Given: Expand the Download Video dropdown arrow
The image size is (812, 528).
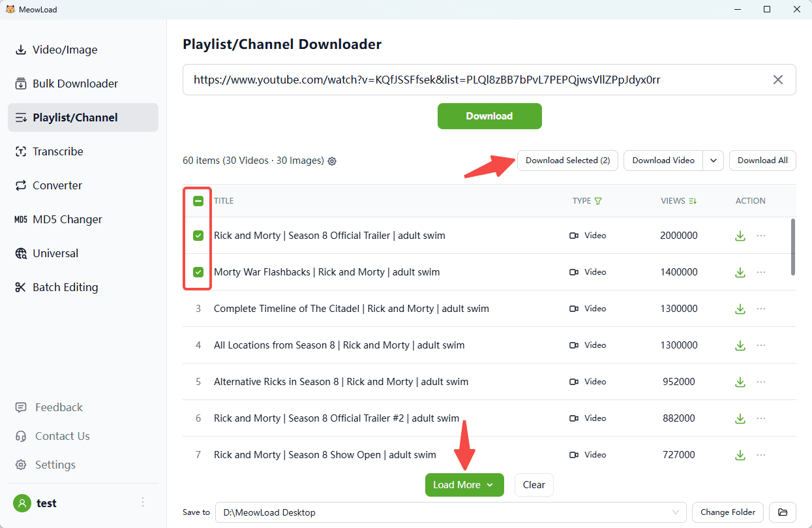Looking at the screenshot, I should click(713, 161).
